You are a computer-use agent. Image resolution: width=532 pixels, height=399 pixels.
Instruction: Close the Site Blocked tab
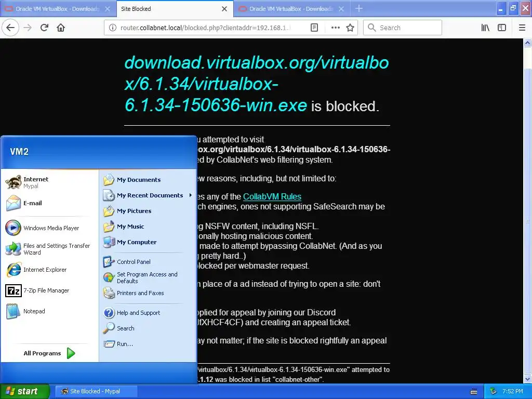point(224,9)
